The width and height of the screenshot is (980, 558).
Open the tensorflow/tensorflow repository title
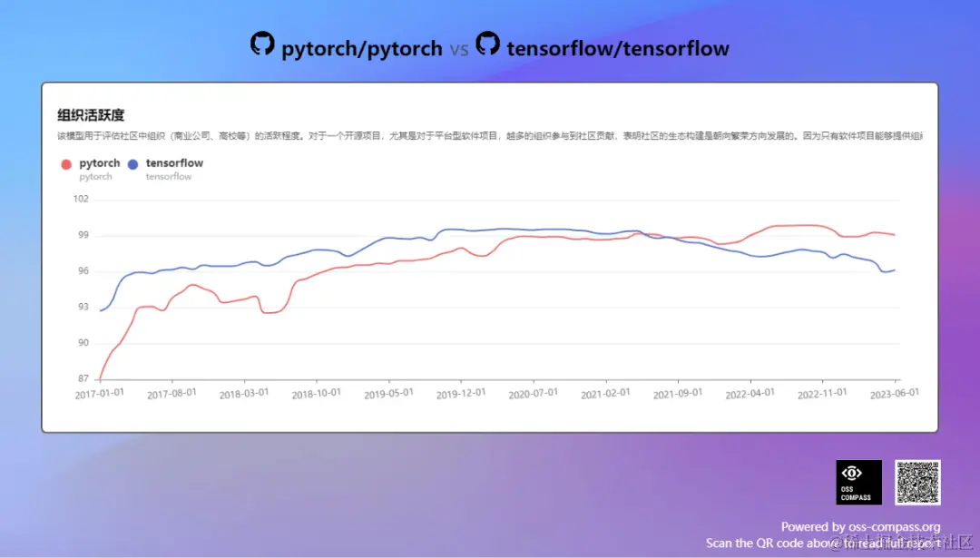pyautogui.click(x=618, y=48)
